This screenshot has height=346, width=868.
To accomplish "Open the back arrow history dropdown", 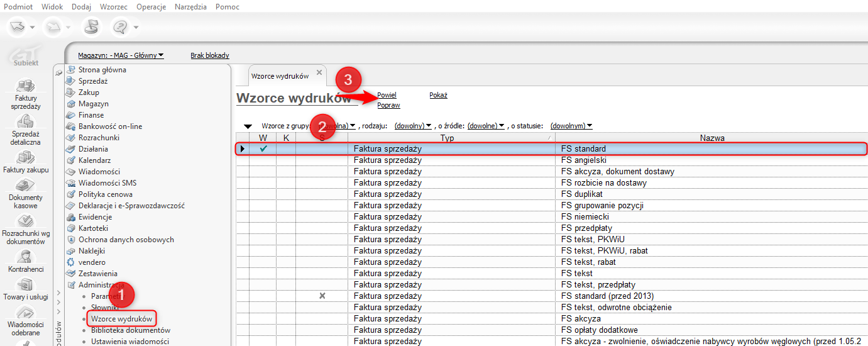I will tap(33, 28).
